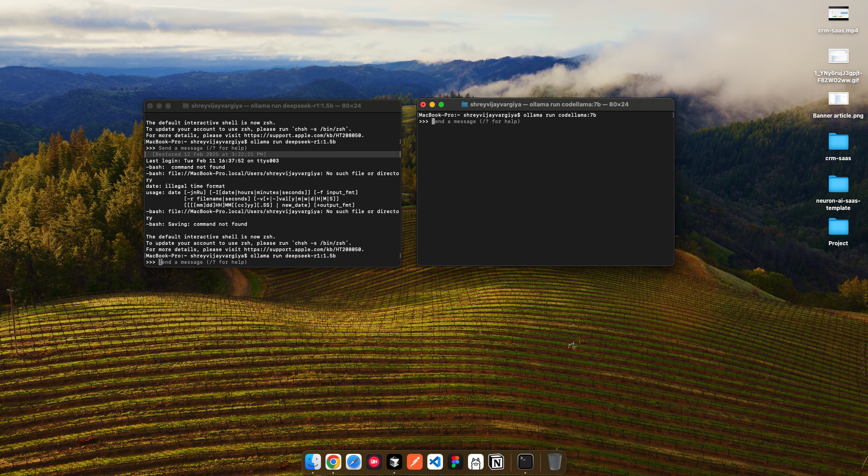Launch Figma from the Dock

pos(455,462)
